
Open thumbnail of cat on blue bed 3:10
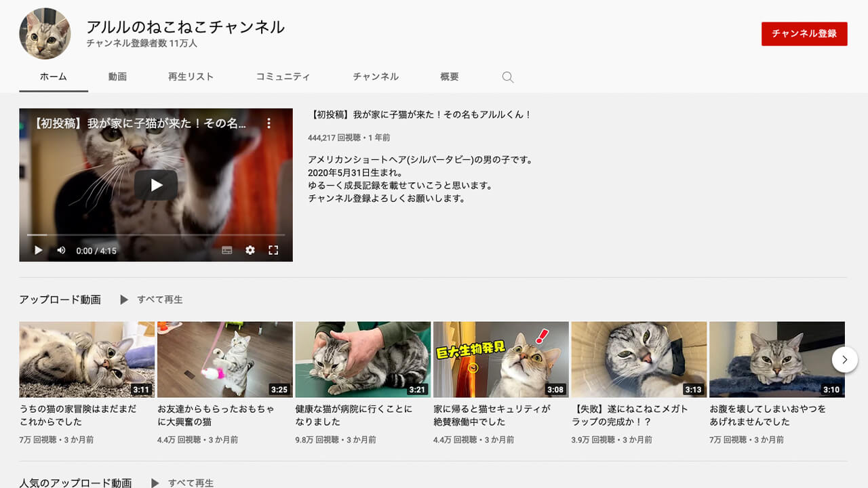coord(777,359)
